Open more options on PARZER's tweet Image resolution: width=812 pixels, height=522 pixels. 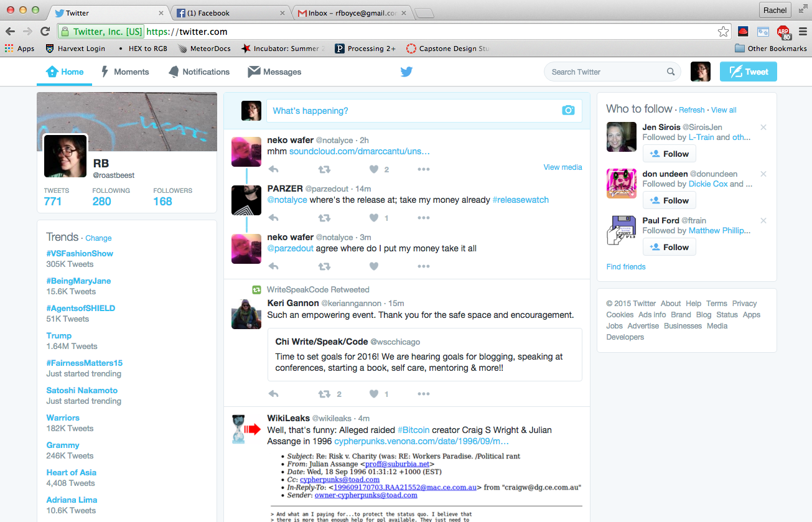coord(424,218)
